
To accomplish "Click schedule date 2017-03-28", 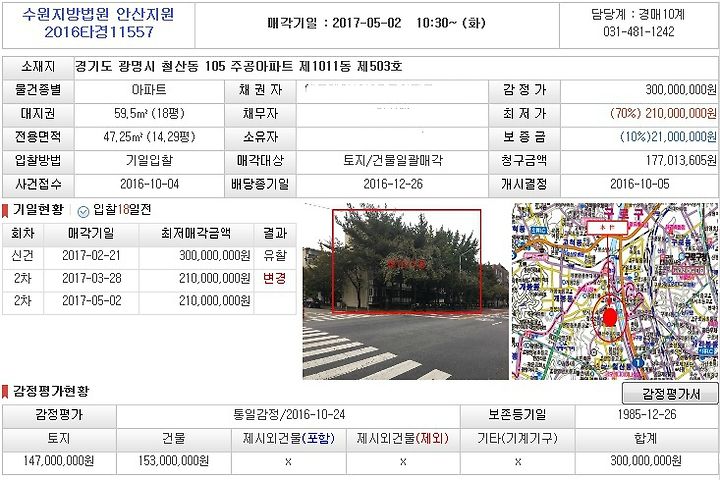I will (91, 279).
